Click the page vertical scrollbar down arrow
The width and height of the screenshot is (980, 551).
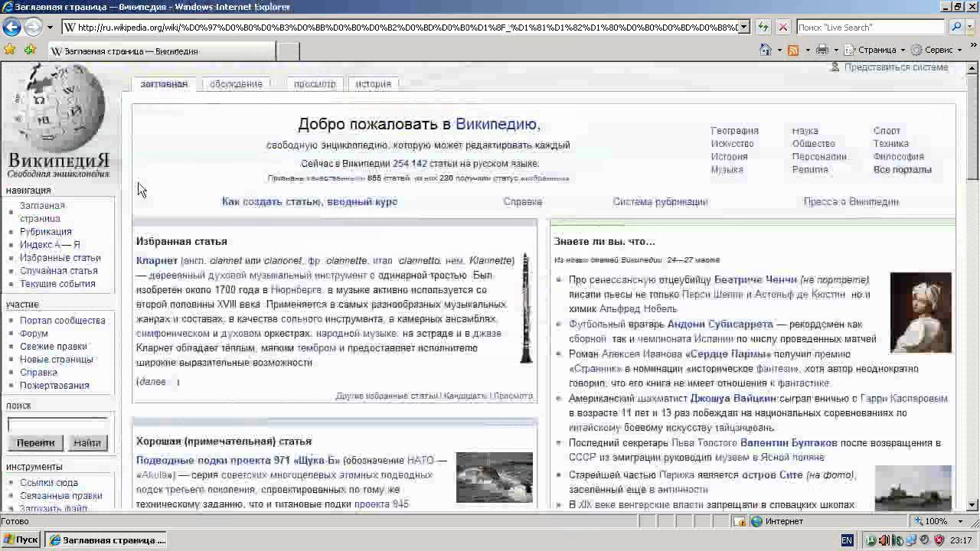(x=972, y=505)
